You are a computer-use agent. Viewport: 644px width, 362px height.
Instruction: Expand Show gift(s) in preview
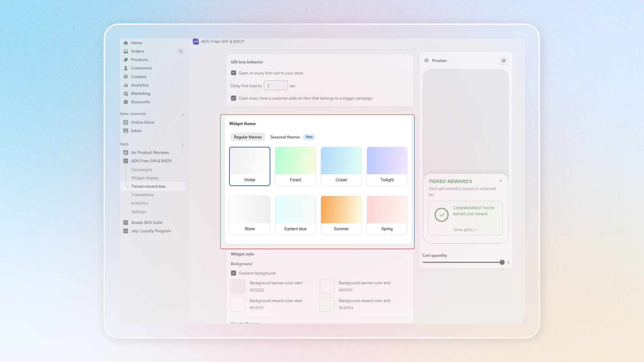coord(465,230)
